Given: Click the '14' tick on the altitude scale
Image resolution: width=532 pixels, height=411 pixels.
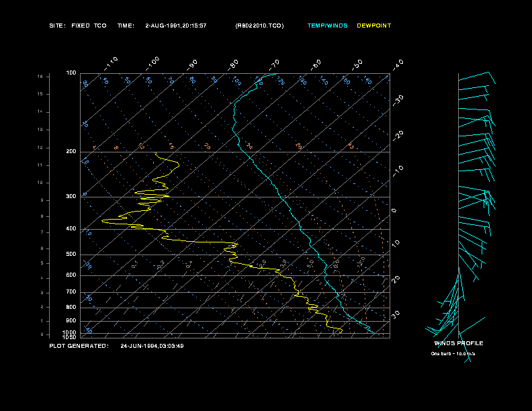Looking at the screenshot, I should click(40, 112).
